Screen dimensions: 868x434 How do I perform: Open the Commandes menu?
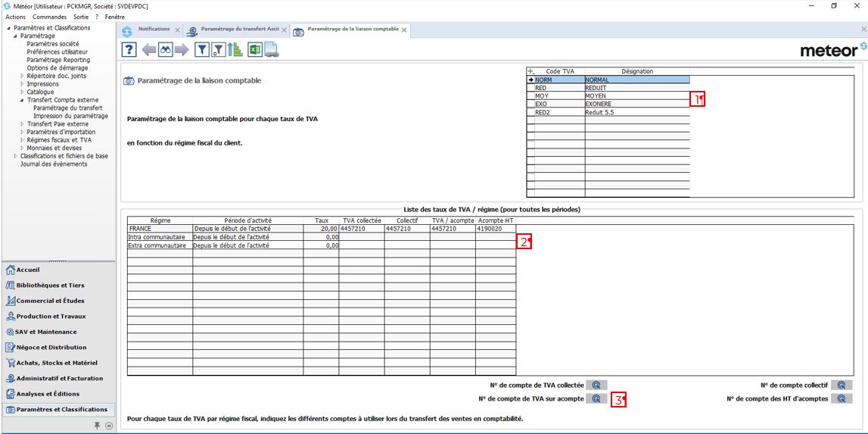coord(49,17)
